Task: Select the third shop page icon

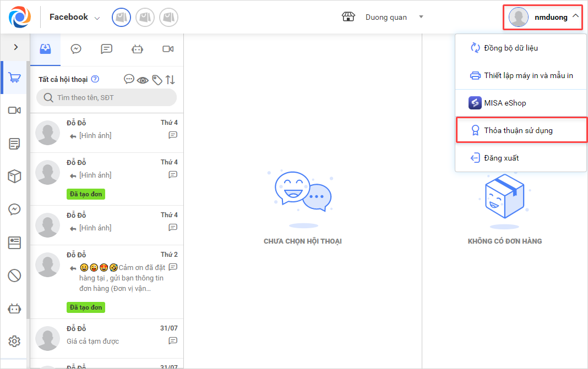Action: pos(169,17)
